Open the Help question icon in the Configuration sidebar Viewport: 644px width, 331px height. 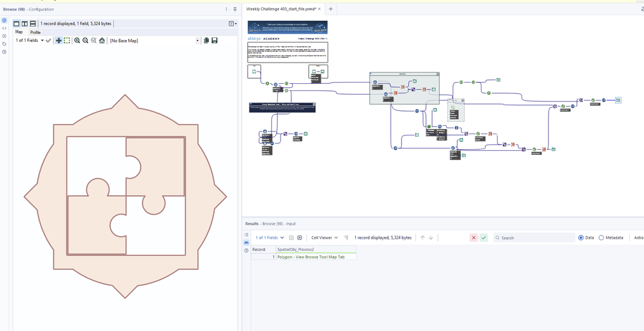[4, 52]
